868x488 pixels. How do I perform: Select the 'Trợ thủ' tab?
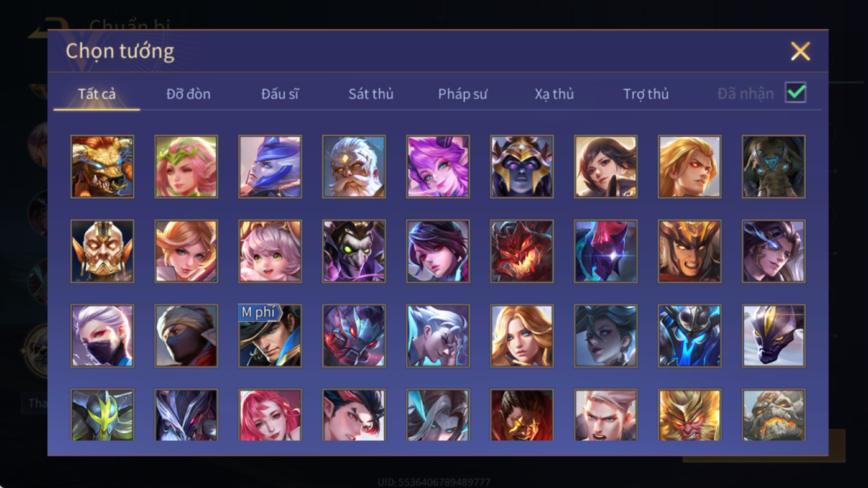click(645, 94)
